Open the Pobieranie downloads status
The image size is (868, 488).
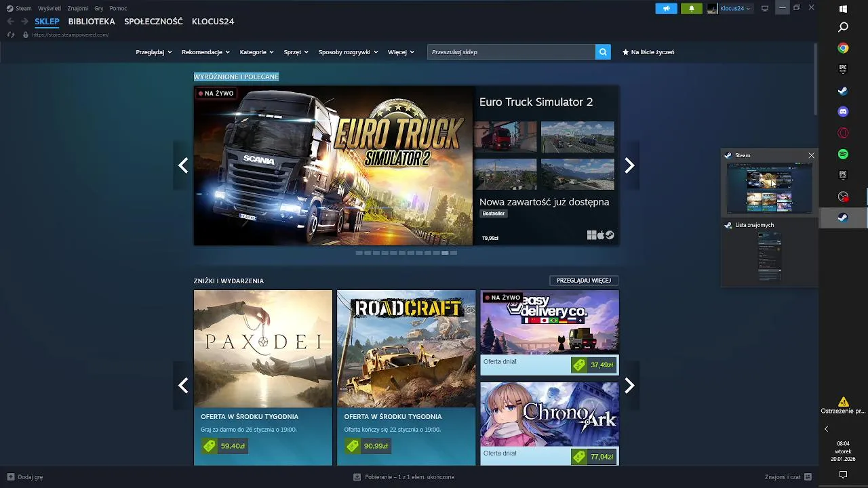[x=404, y=477]
